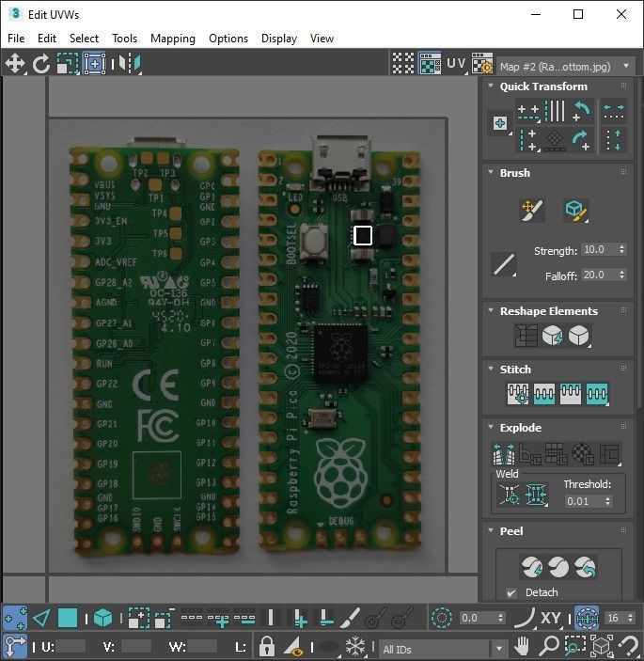Collapse the Stitch rollout
This screenshot has height=661, width=644.
pos(491,369)
